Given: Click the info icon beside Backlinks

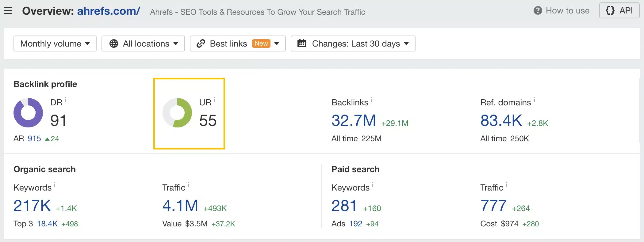Looking at the screenshot, I should tap(371, 100).
